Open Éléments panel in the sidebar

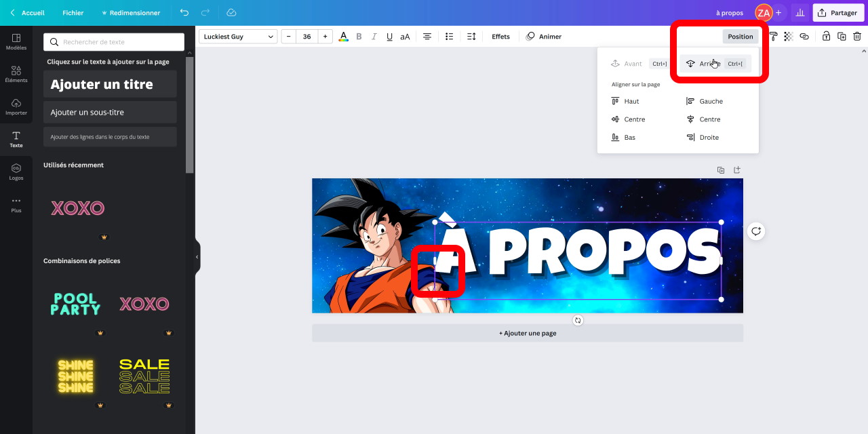tap(16, 74)
